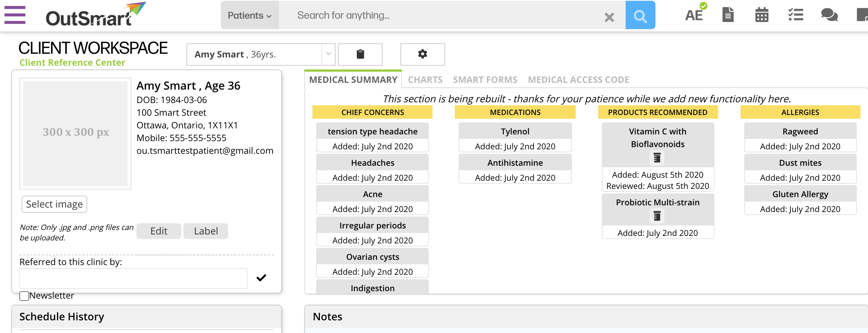This screenshot has width=868, height=333.
Task: Confirm referral with the checkmark icon
Action: click(x=261, y=278)
